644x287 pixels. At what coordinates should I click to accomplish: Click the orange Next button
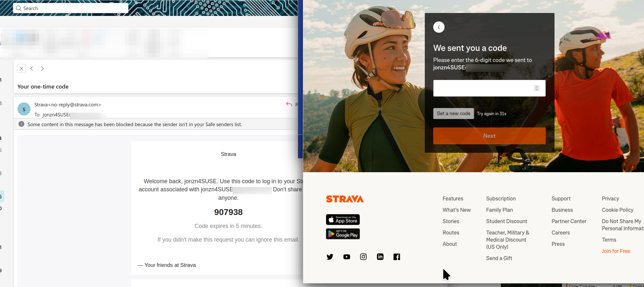489,136
